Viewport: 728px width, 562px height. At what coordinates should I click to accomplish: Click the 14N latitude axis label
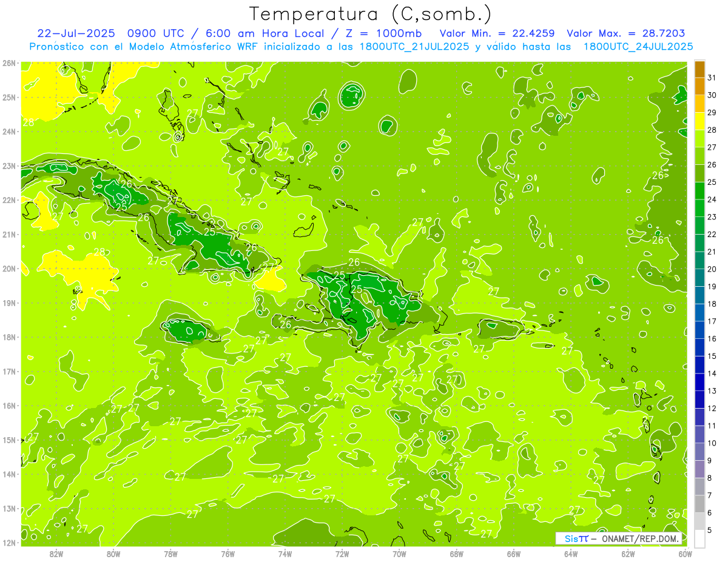tap(8, 474)
